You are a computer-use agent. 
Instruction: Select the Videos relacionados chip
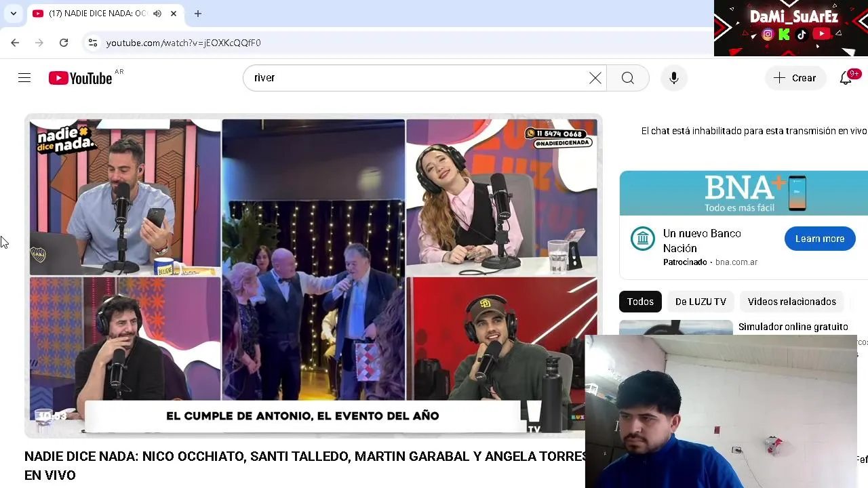pyautogui.click(x=791, y=302)
